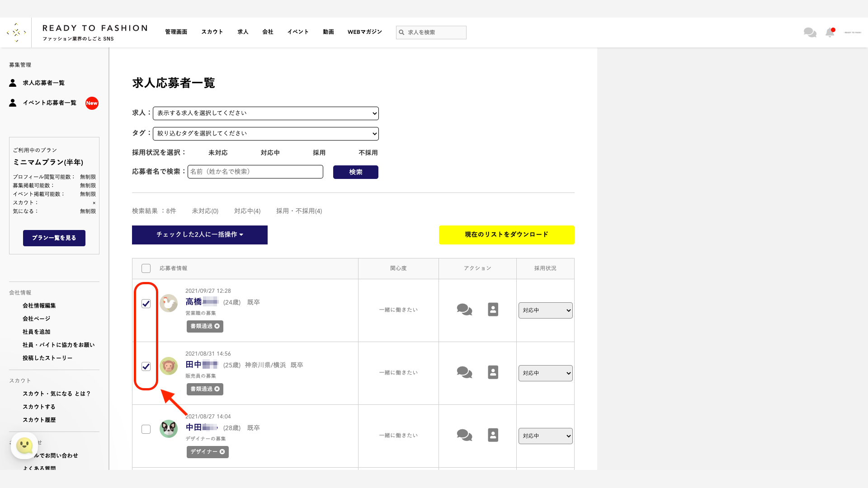The width and height of the screenshot is (868, 488).
Task: View profile card icon for 高橋
Action: pyautogui.click(x=493, y=310)
